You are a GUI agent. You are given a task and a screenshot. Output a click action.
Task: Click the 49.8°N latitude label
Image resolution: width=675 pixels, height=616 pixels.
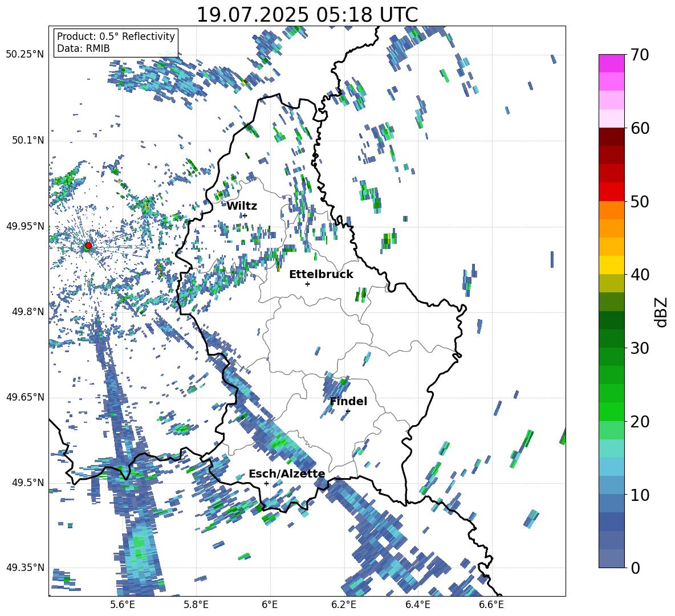27,312
